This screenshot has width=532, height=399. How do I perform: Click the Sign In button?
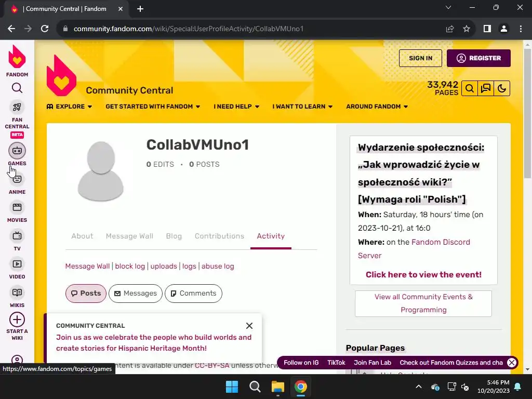point(420,58)
